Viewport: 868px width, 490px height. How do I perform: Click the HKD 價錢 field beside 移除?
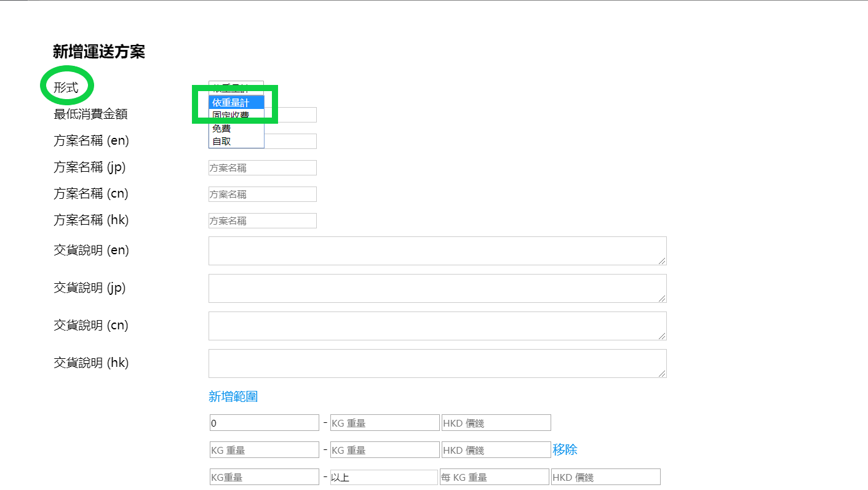click(x=496, y=450)
